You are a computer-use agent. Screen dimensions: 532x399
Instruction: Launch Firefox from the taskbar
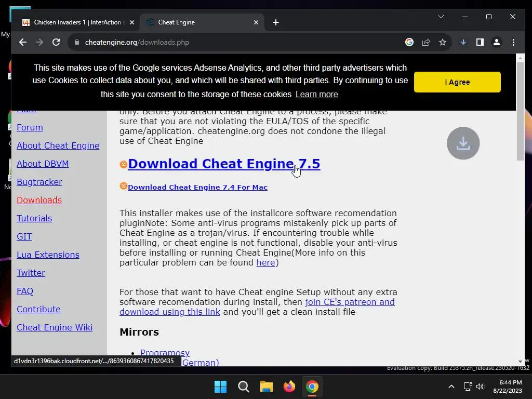coord(289,387)
